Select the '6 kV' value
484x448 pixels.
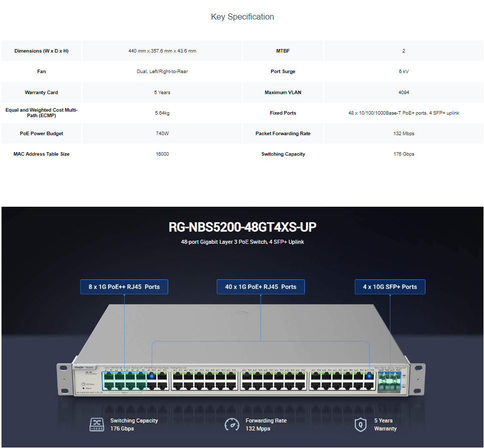(x=404, y=71)
